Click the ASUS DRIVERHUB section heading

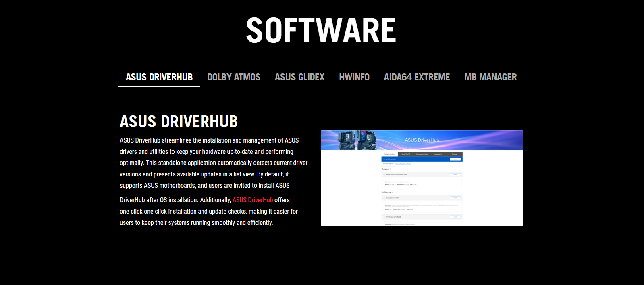(179, 122)
